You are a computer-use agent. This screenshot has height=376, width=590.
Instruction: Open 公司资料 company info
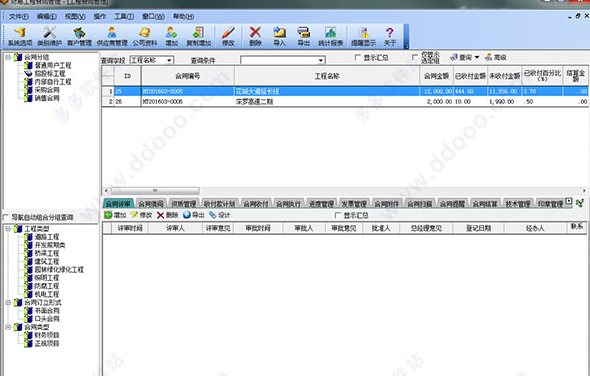click(144, 37)
